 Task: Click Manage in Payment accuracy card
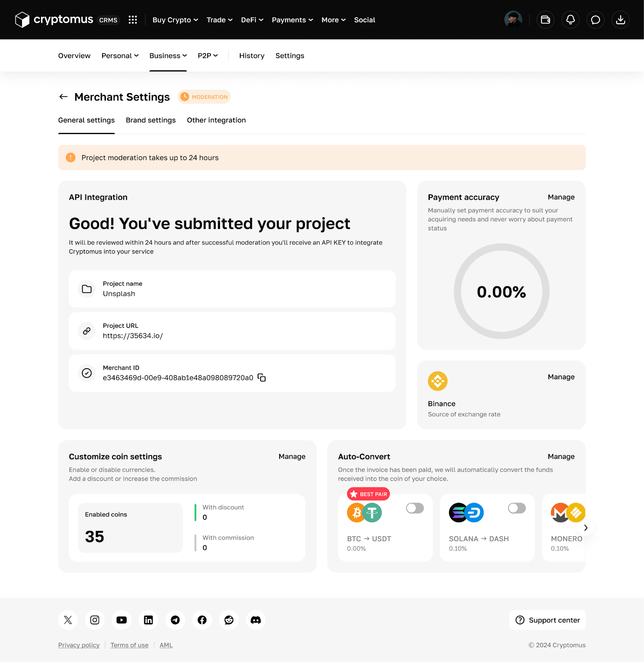(561, 197)
